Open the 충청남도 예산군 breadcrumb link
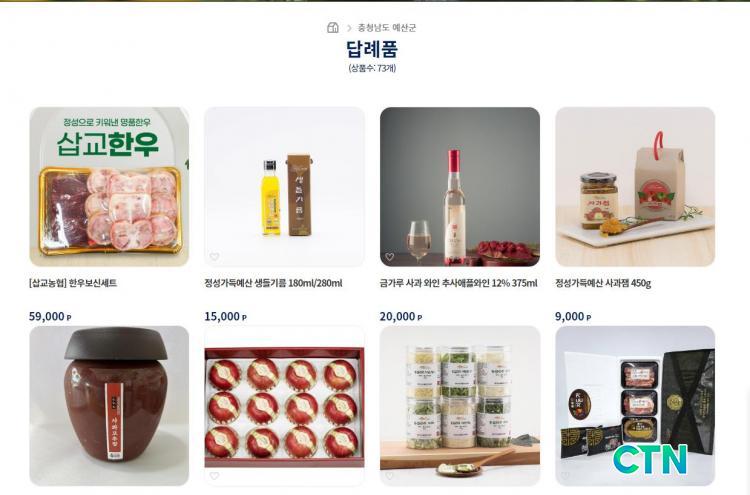This screenshot has height=495, width=750. (x=387, y=28)
